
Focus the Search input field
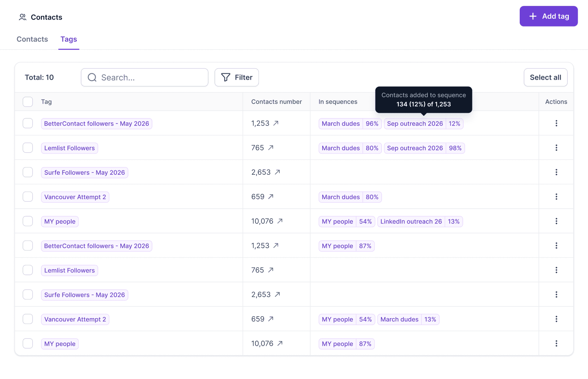tap(145, 77)
